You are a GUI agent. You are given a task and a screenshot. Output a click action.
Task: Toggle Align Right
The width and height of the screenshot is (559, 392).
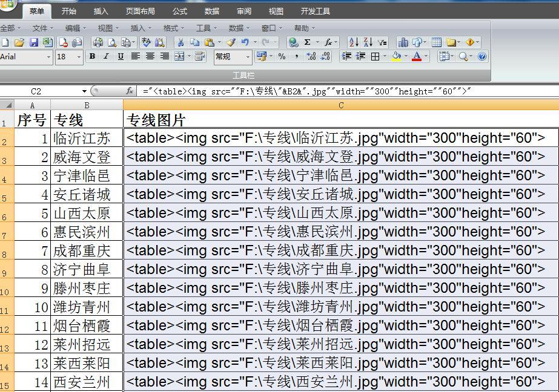click(x=164, y=56)
